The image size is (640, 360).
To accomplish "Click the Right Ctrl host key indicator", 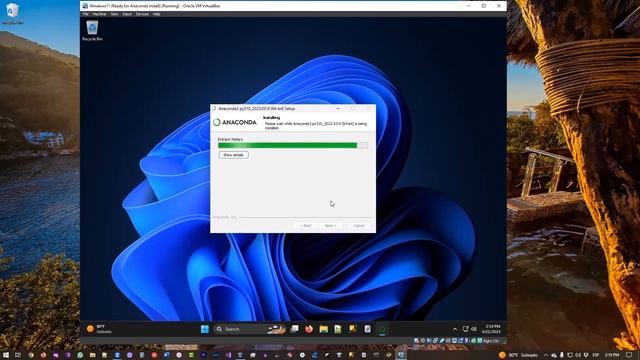I will [491, 341].
